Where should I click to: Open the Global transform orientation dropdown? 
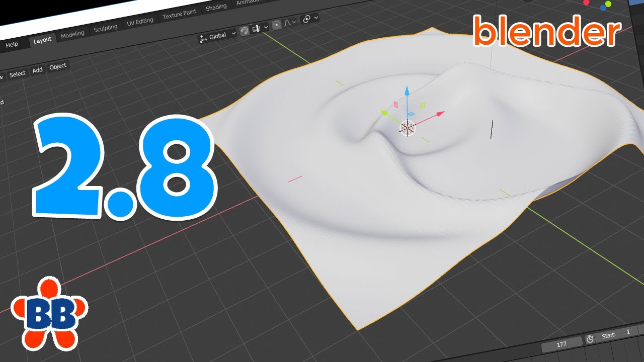[217, 36]
